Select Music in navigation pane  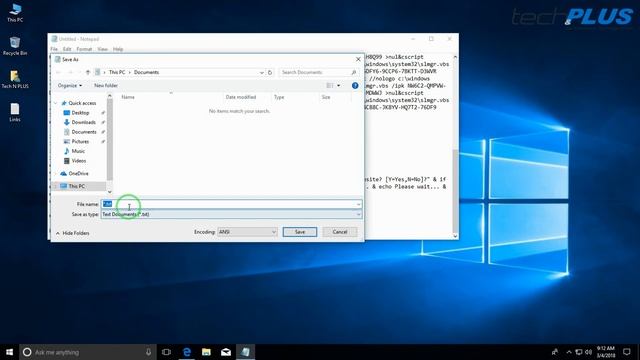[x=78, y=151]
